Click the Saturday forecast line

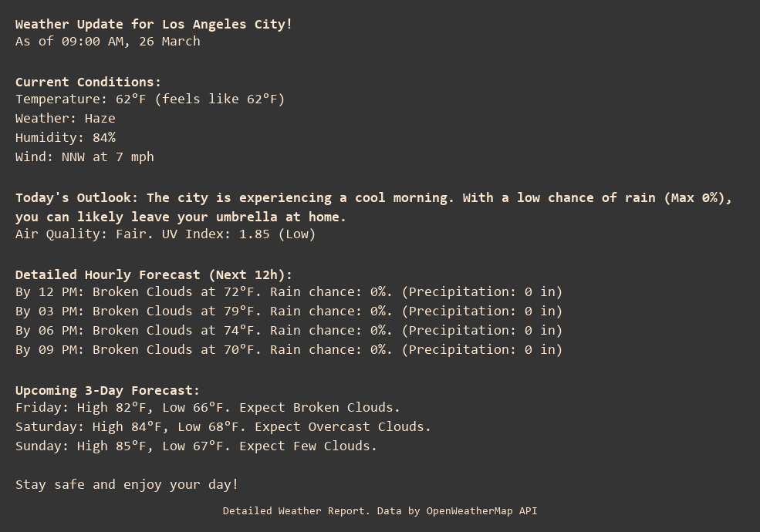223,426
